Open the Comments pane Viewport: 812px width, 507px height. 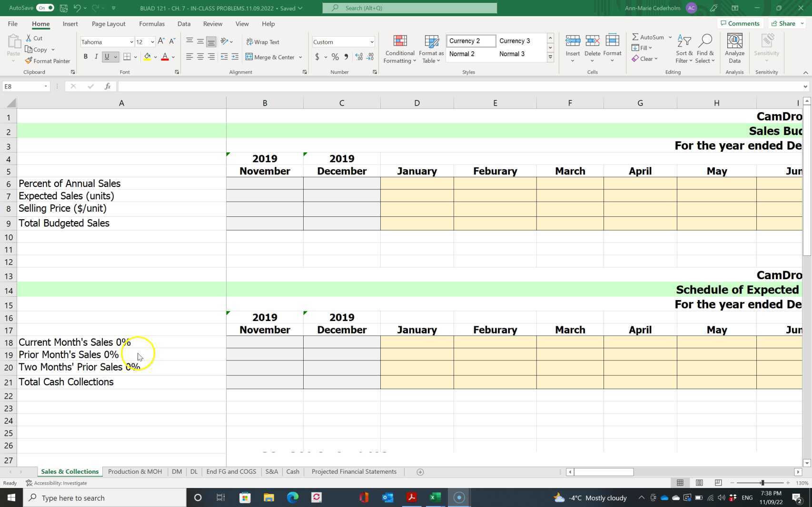point(740,23)
